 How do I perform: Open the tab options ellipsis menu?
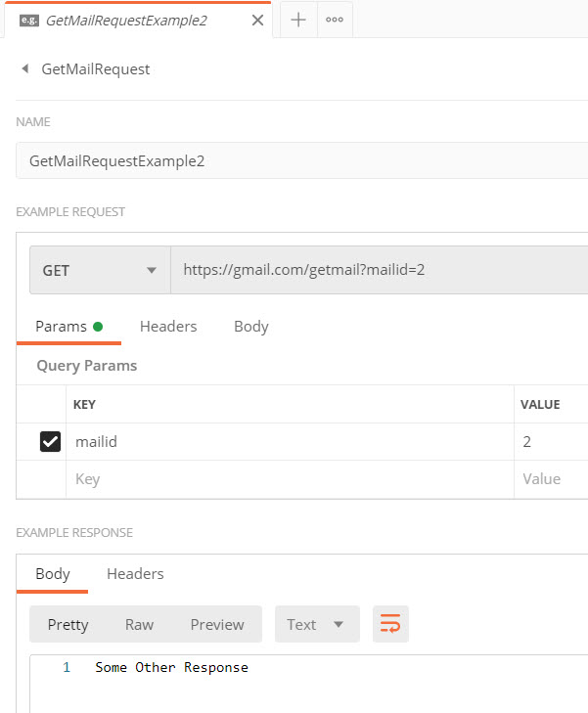[335, 20]
